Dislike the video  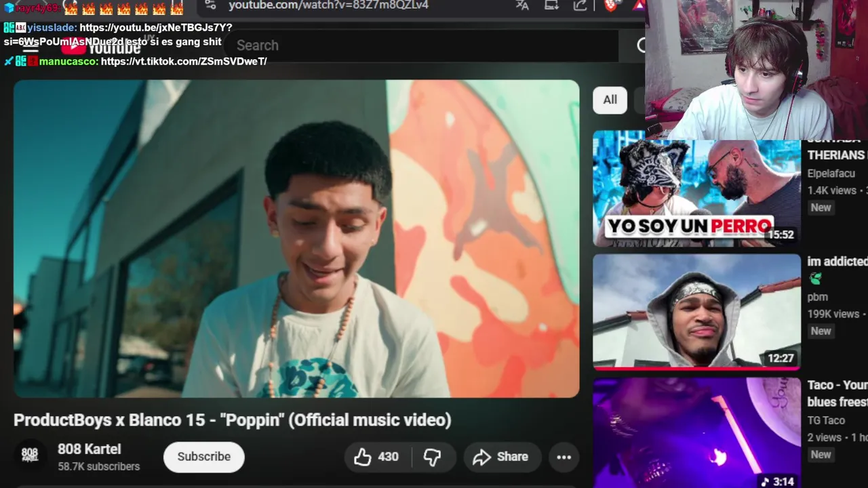click(x=432, y=457)
